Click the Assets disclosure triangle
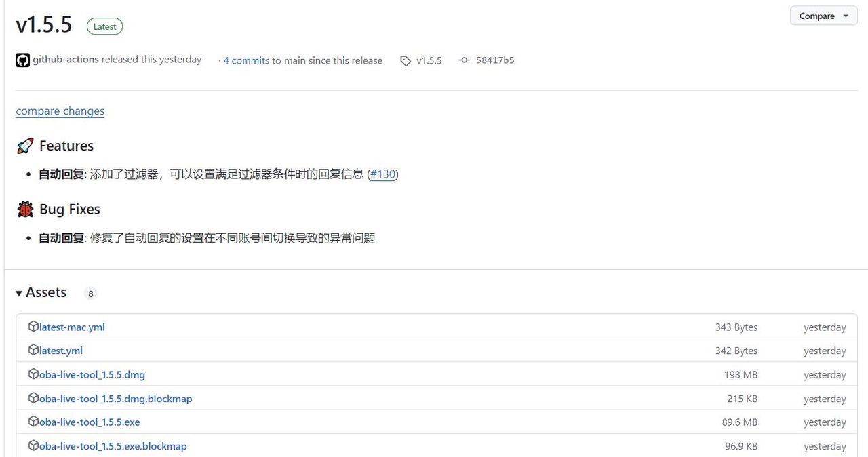The width and height of the screenshot is (868, 457). pos(18,292)
